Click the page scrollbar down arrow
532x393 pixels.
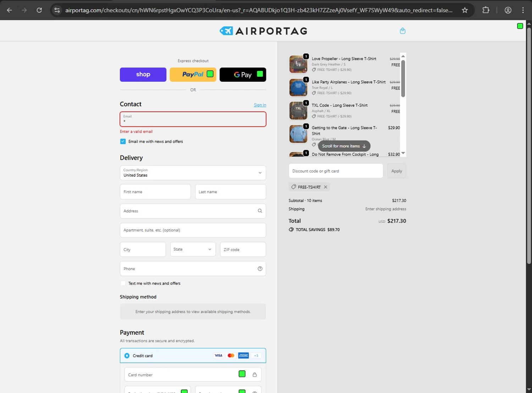tap(529, 389)
